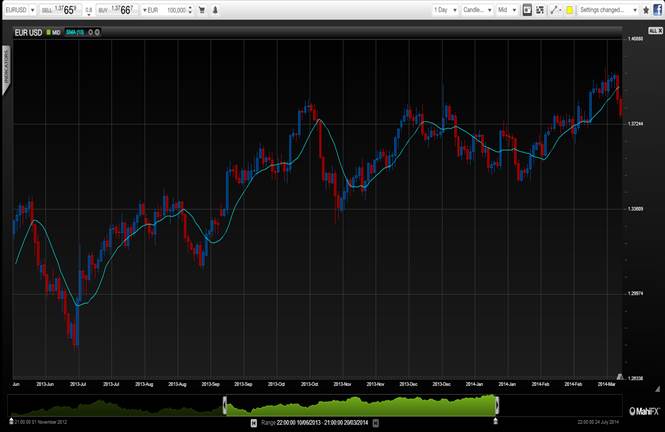
Task: Click the alert bell icon
Action: pos(218,9)
